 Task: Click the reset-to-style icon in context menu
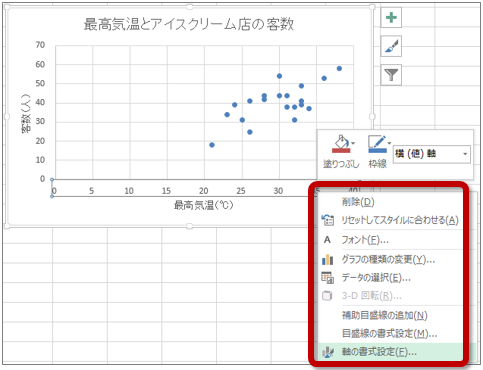point(327,220)
